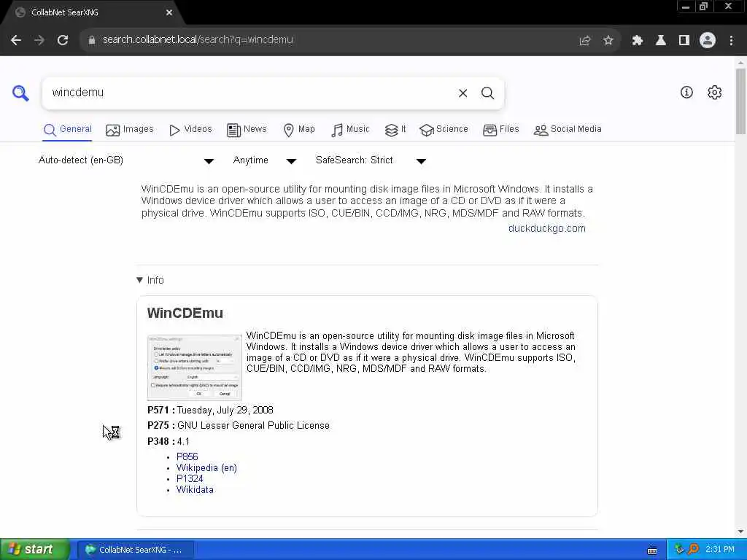This screenshot has width=747, height=560.
Task: Open the Windows start button
Action: coord(35,550)
